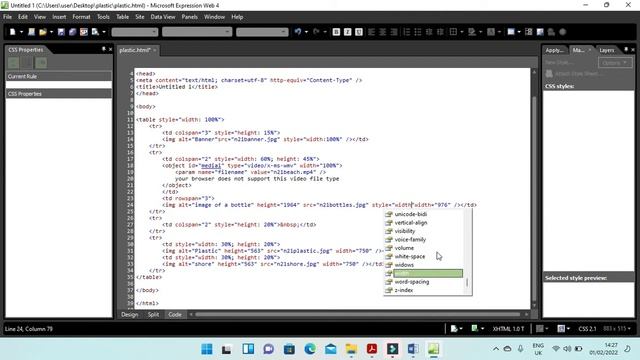Image resolution: width=640 pixels, height=360 pixels.
Task: Click the Align Right toolbar icon
Action: point(394,32)
